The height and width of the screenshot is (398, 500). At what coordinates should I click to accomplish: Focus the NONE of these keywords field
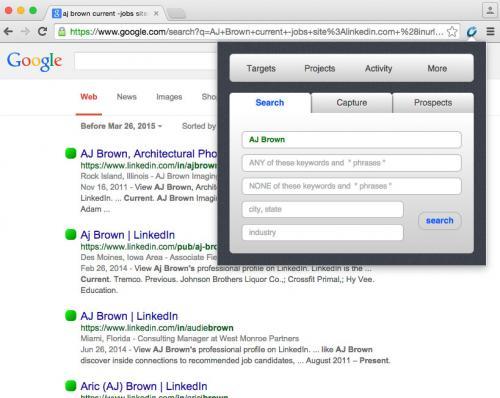[x=352, y=186]
